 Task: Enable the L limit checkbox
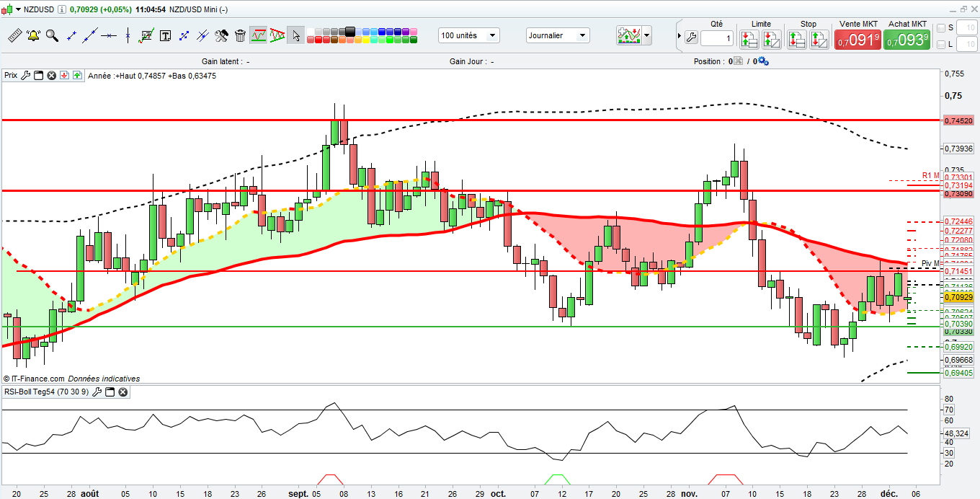pos(940,45)
